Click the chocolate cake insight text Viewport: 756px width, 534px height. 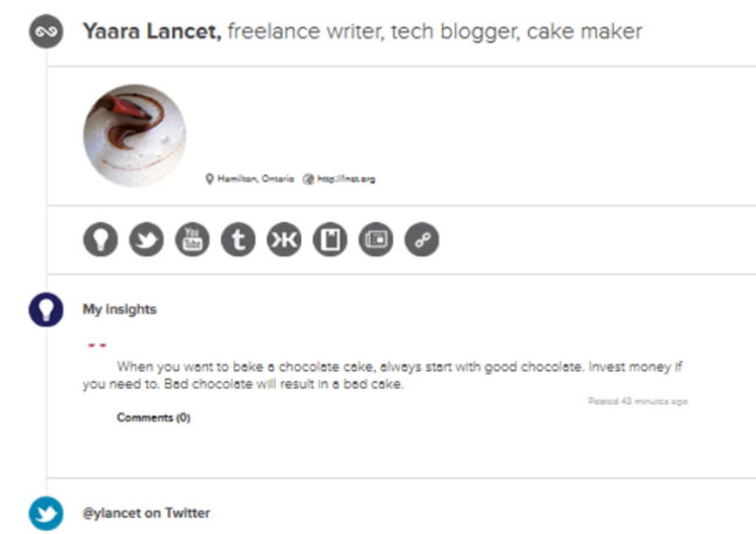(382, 375)
